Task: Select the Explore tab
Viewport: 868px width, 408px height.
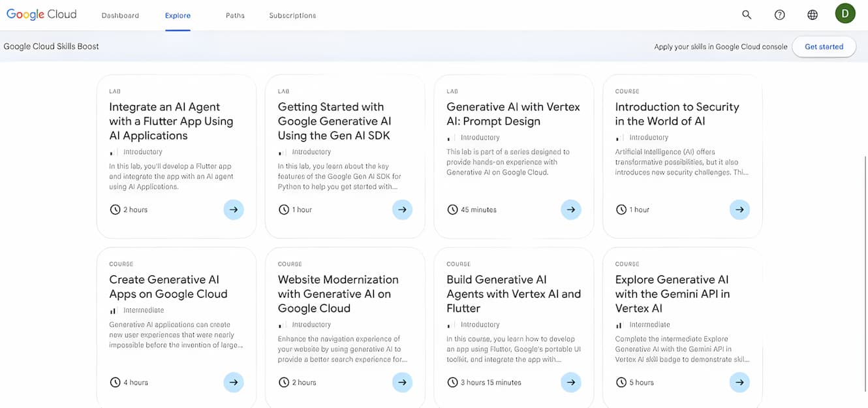Action: (178, 16)
